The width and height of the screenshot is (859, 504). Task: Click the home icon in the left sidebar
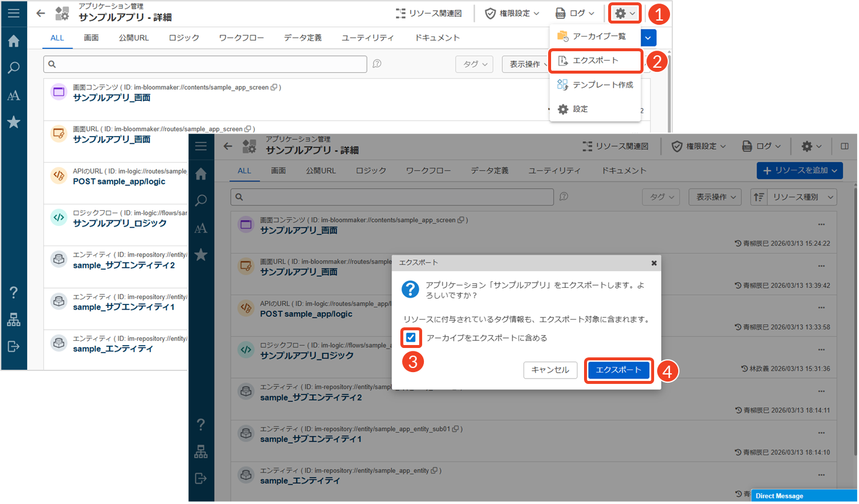(x=201, y=174)
